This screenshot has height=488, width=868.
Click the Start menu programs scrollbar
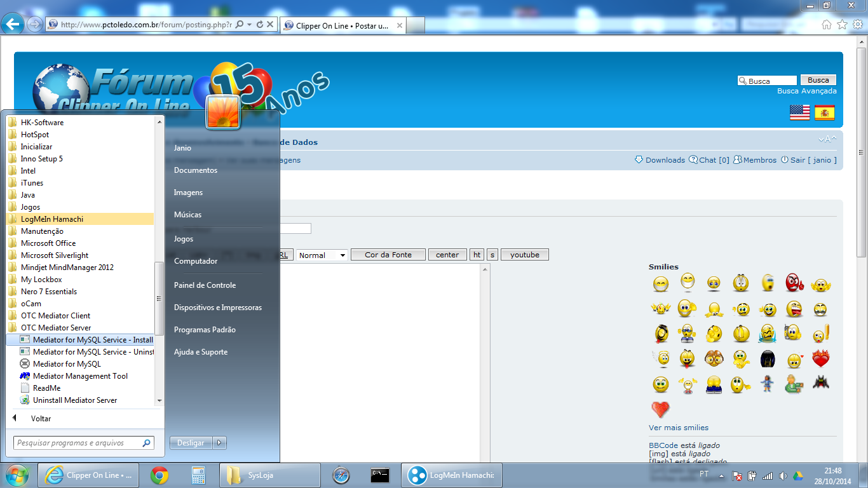click(x=160, y=298)
